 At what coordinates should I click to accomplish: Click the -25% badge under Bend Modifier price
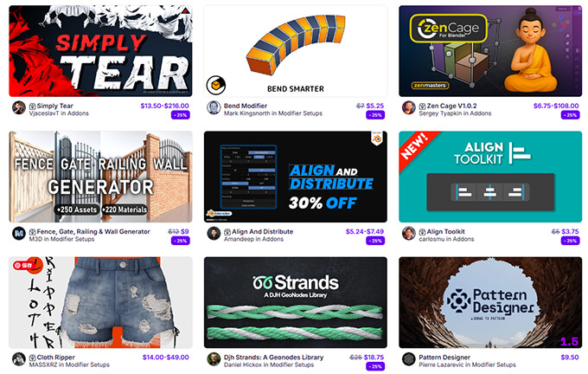[x=375, y=115]
